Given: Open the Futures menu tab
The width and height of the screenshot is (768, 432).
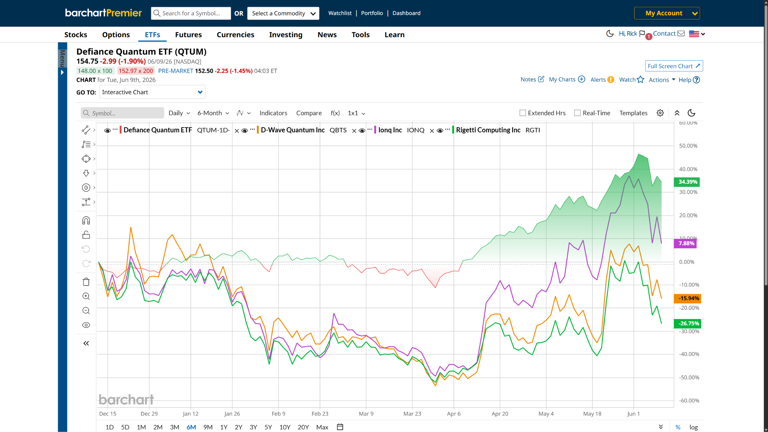Looking at the screenshot, I should (189, 35).
